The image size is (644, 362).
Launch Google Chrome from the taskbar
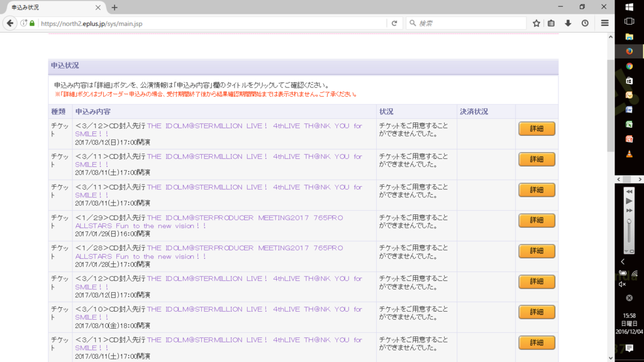coord(629,66)
